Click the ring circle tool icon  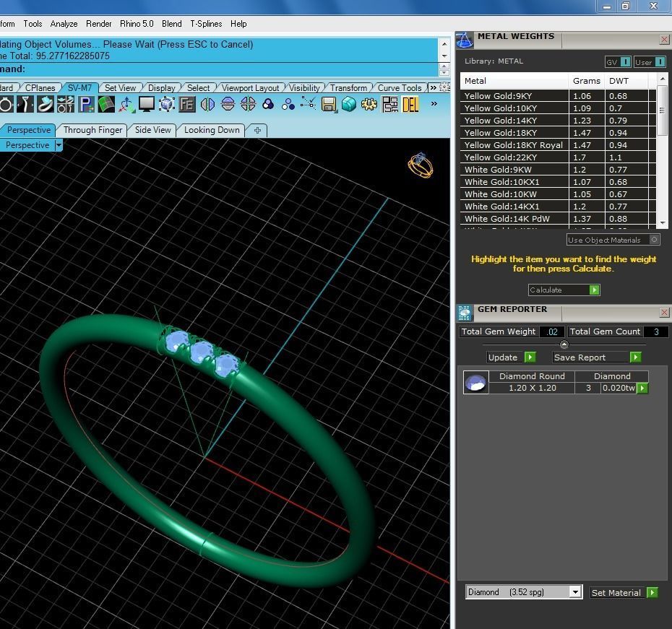6,104
